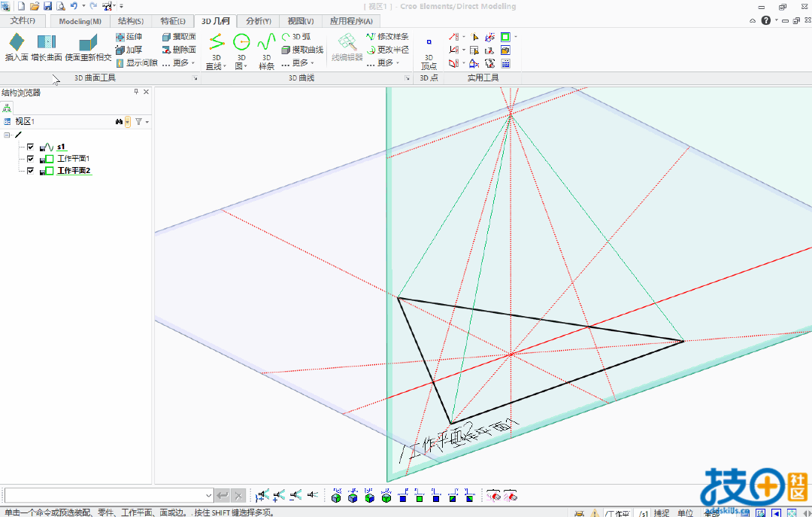Click the 加厚 tool
This screenshot has width=812, height=517.
(x=129, y=50)
